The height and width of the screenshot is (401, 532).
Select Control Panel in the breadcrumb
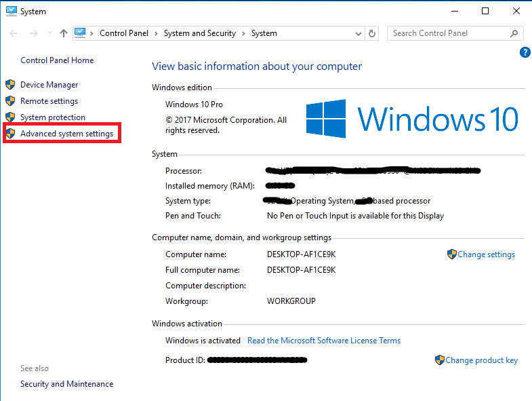124,33
